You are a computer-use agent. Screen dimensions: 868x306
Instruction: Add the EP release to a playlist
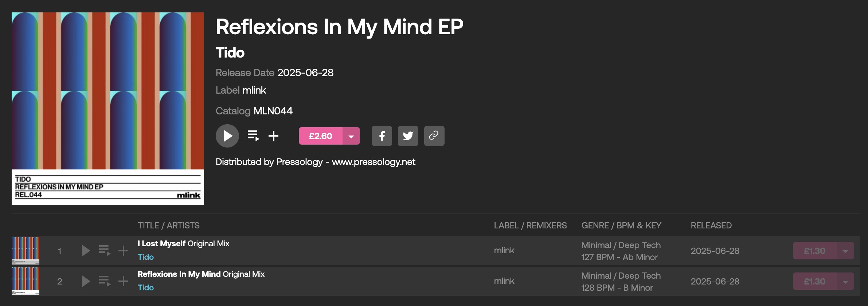point(273,136)
